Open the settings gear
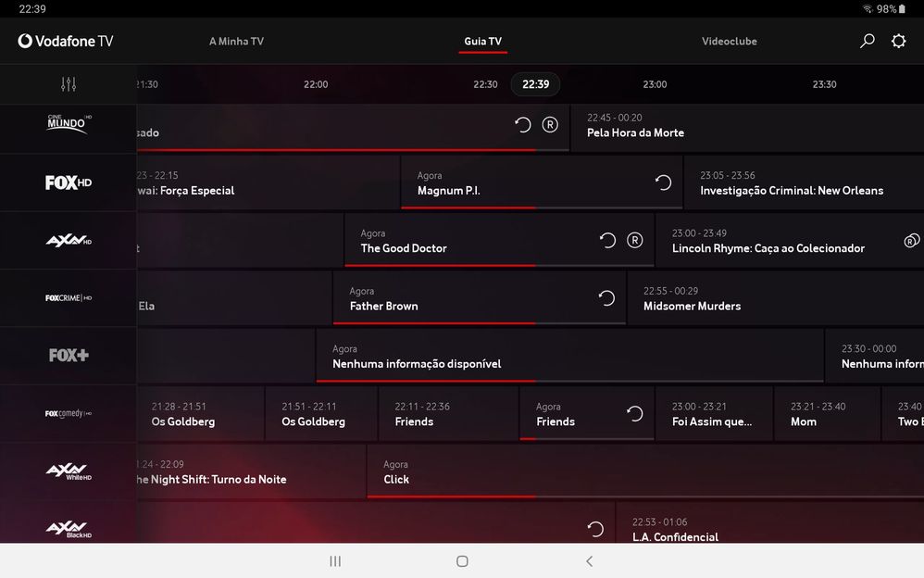 click(897, 41)
